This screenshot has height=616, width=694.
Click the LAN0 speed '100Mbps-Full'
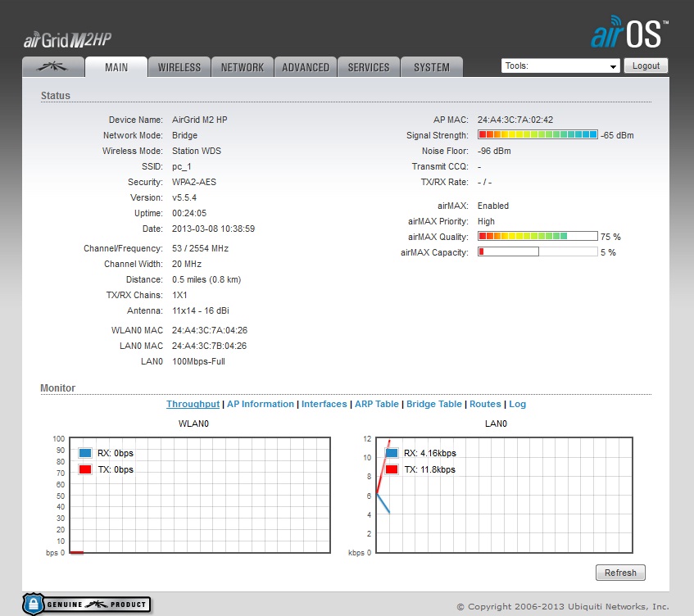coord(198,361)
